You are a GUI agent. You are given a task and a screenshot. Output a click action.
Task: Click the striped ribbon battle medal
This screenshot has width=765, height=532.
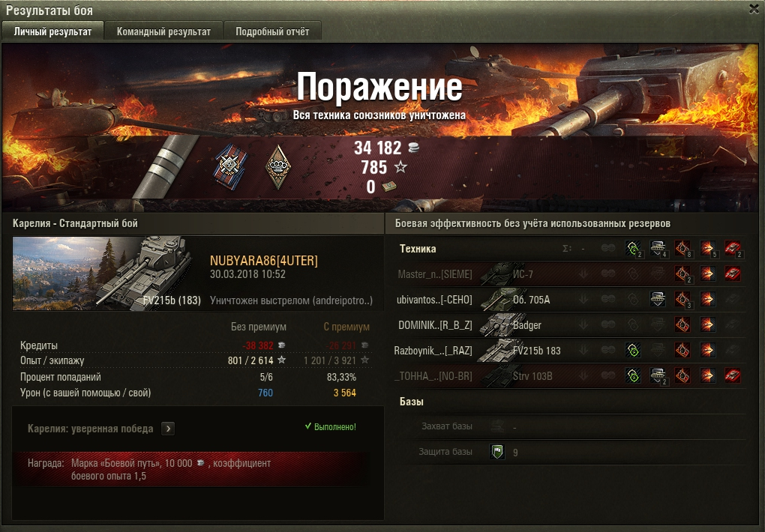[x=230, y=167]
